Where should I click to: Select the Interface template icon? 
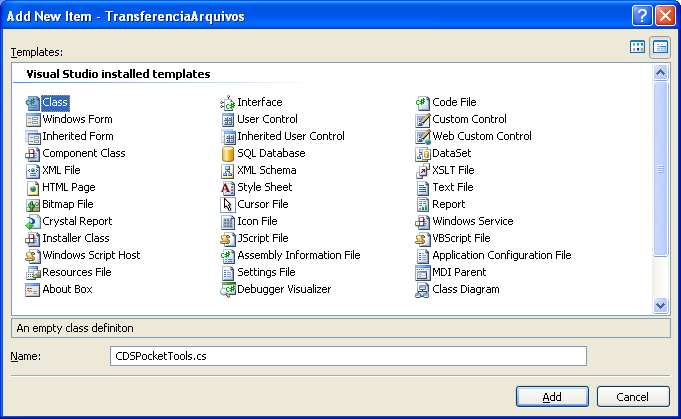tap(228, 103)
